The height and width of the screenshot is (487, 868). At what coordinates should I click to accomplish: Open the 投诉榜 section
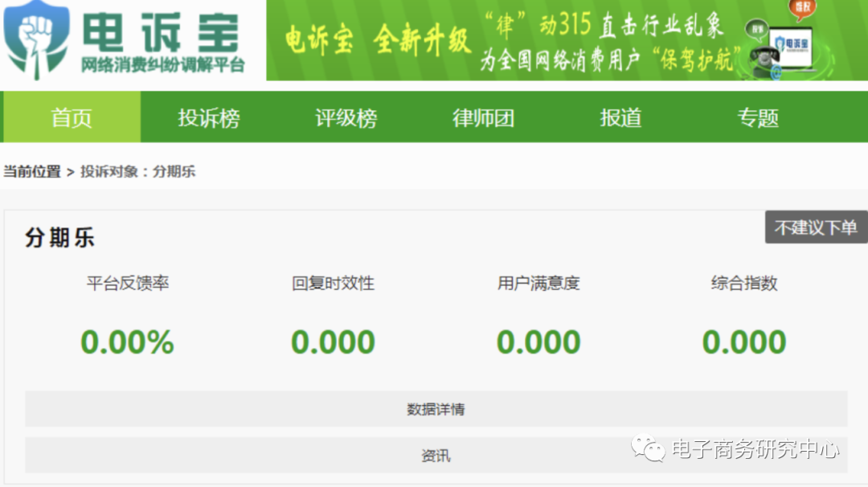[208, 117]
